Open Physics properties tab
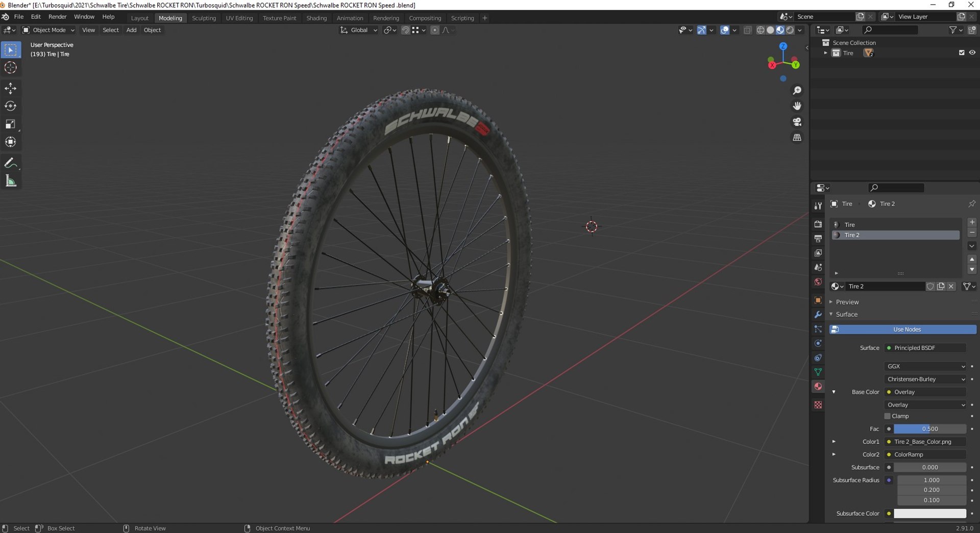Viewport: 980px width, 533px height. (818, 343)
